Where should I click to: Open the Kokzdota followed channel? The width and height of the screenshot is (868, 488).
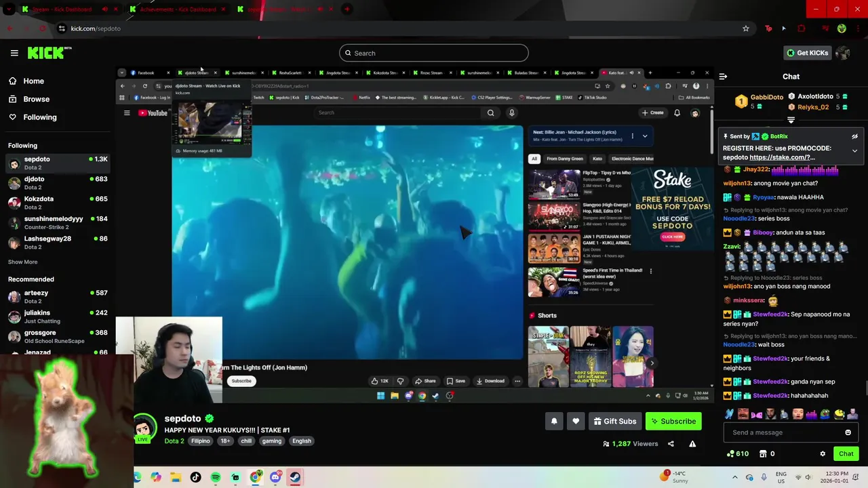coord(58,203)
